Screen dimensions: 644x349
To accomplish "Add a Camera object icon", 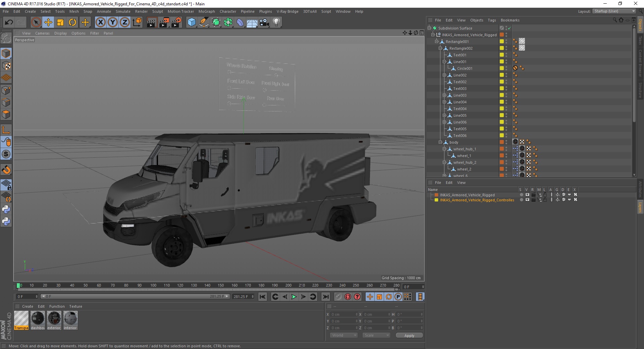I will 264,22.
